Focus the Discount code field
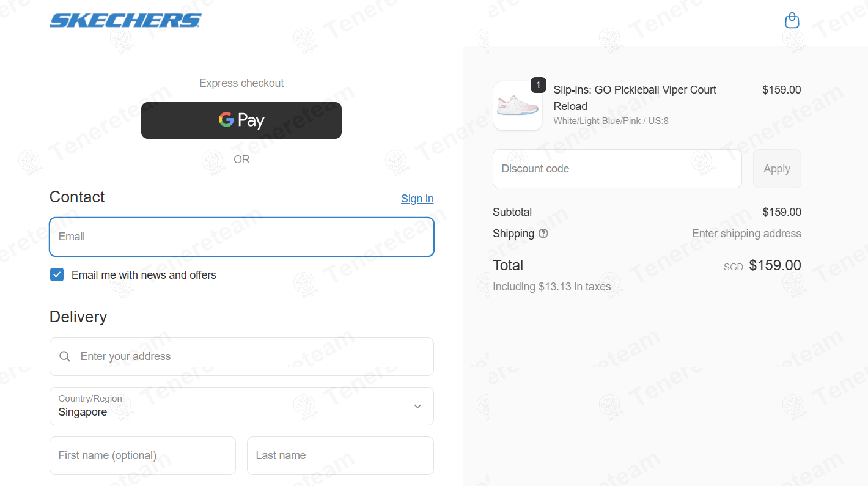 617,169
